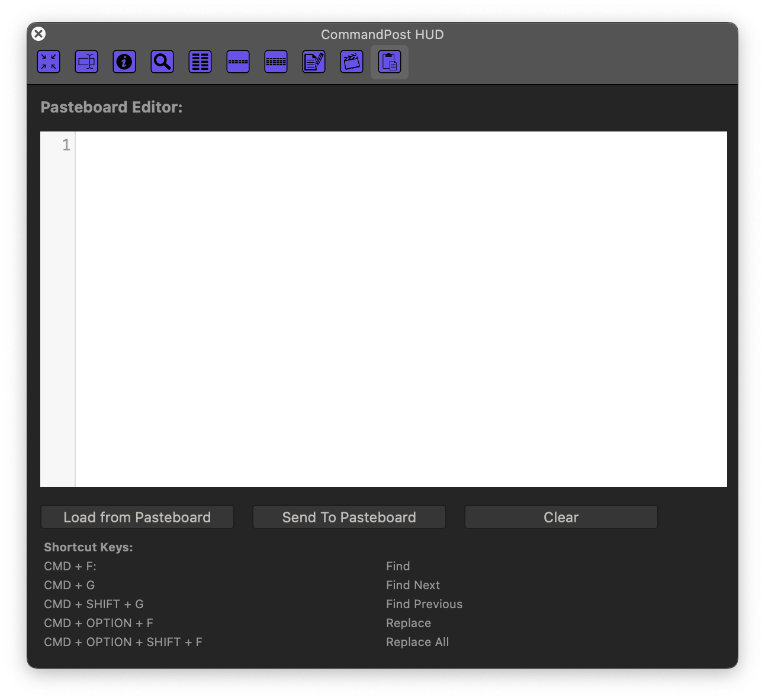Click the Find label

pyautogui.click(x=398, y=566)
